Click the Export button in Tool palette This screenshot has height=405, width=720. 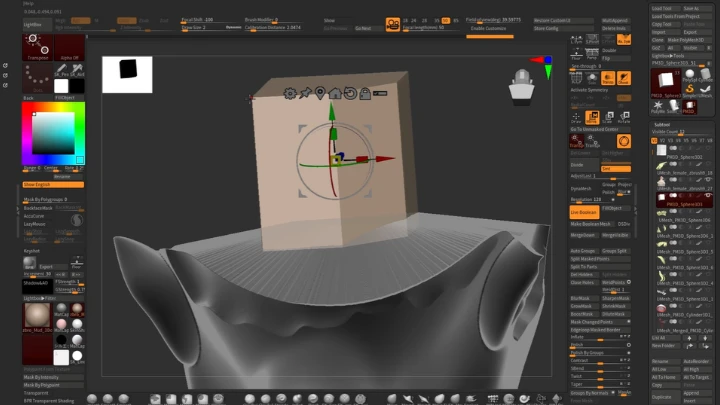coord(696,32)
